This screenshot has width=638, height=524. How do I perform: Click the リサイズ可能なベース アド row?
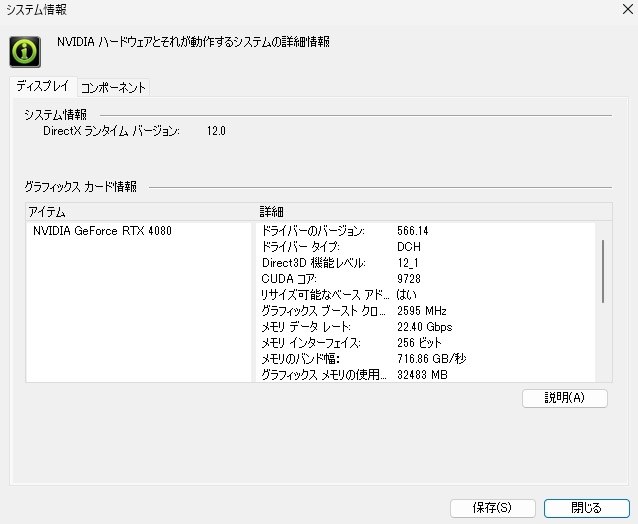339,295
